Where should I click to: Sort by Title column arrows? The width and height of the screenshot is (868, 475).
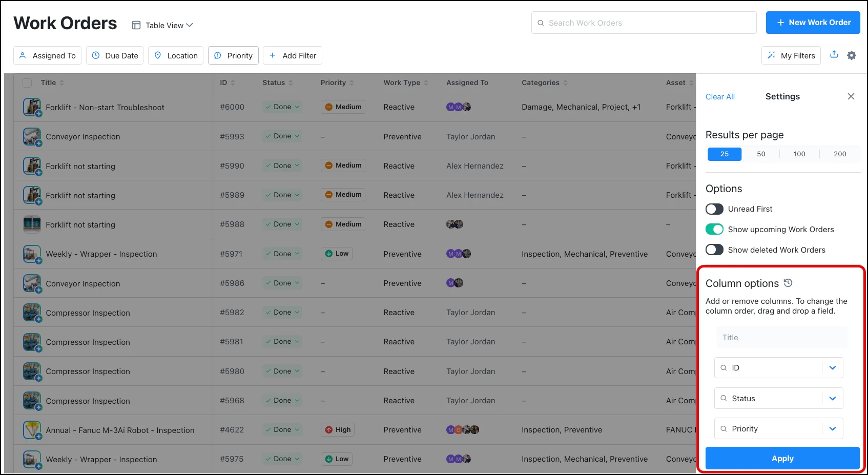[x=62, y=82]
